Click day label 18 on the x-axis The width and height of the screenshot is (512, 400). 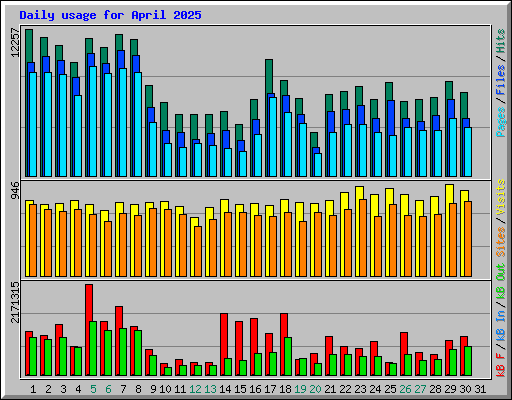(x=285, y=389)
